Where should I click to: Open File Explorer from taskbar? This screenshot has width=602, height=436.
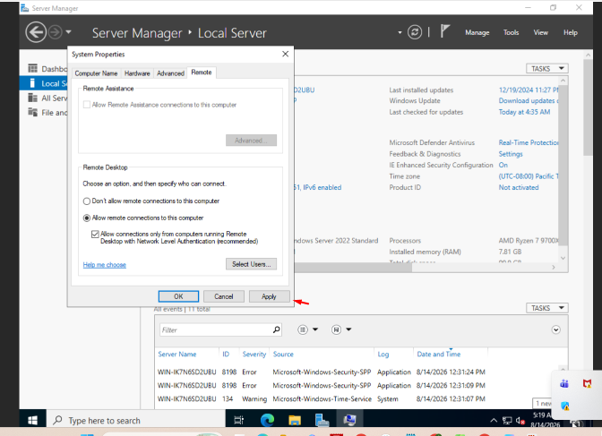(294, 420)
